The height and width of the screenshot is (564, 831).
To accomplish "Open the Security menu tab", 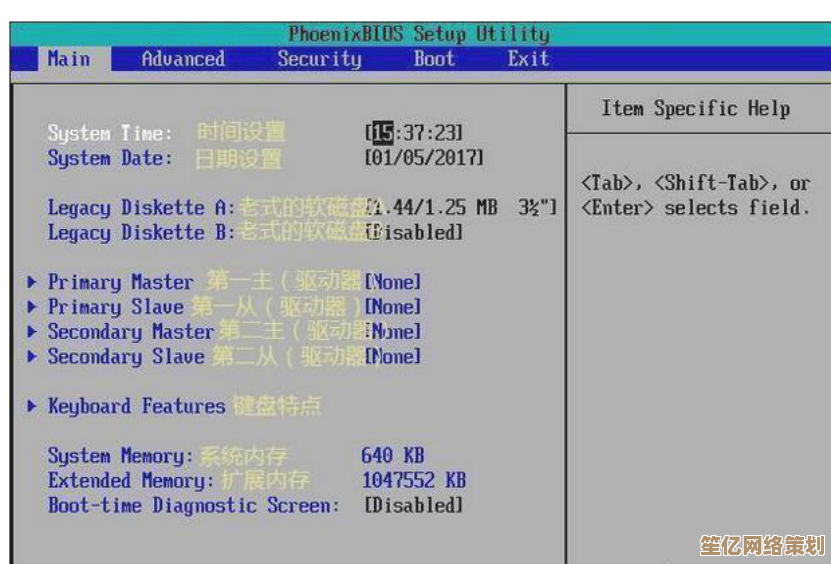I will [x=319, y=59].
